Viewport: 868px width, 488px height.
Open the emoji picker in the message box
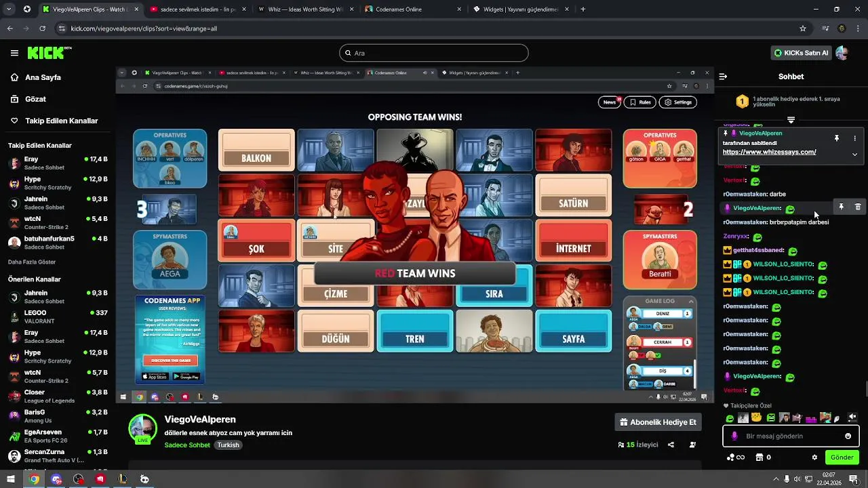coord(848,436)
